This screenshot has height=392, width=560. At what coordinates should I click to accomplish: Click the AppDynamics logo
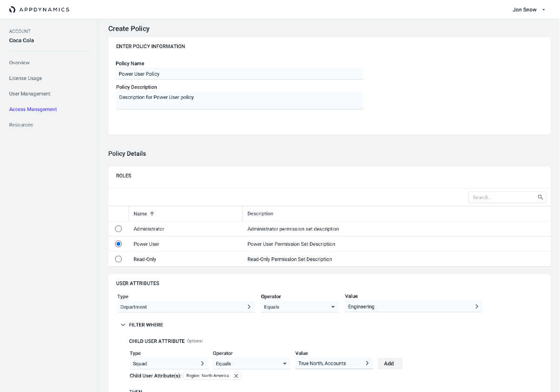[39, 10]
